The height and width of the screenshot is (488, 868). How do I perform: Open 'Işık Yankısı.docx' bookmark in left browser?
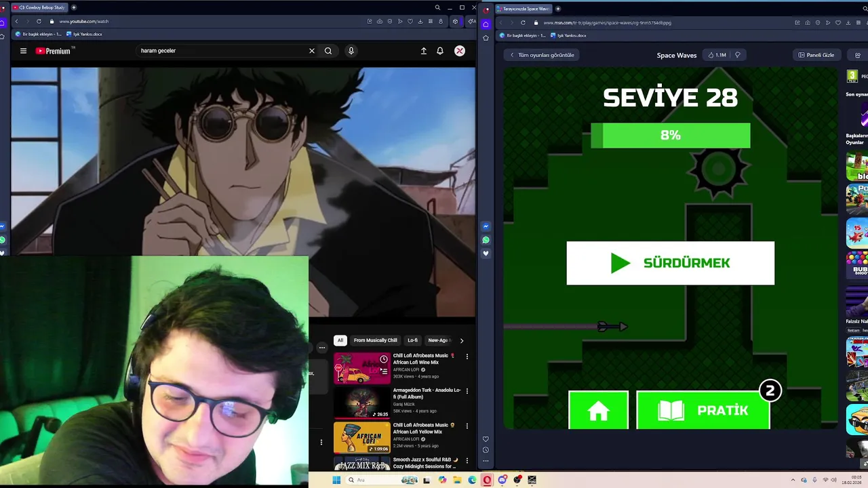(x=85, y=34)
